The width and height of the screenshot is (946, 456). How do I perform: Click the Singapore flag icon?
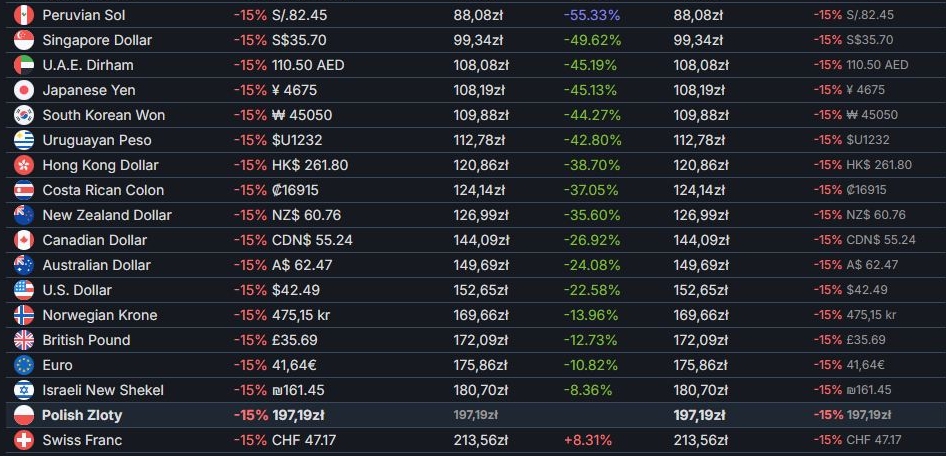click(x=25, y=40)
